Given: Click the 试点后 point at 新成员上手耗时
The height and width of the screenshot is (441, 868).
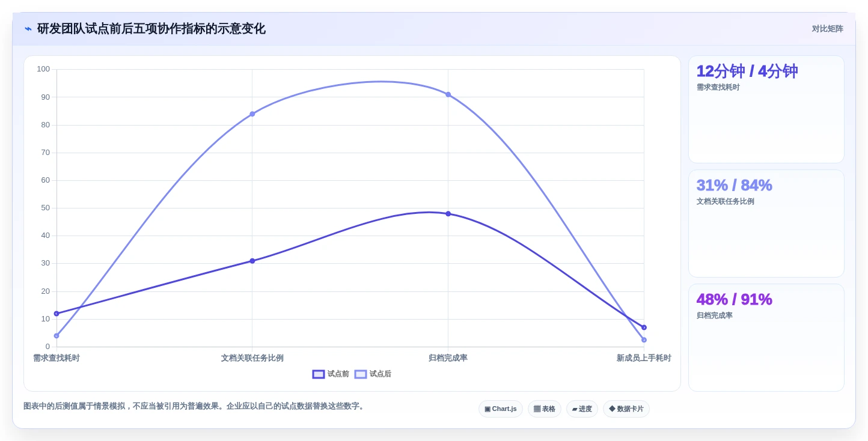Looking at the screenshot, I should 644,340.
